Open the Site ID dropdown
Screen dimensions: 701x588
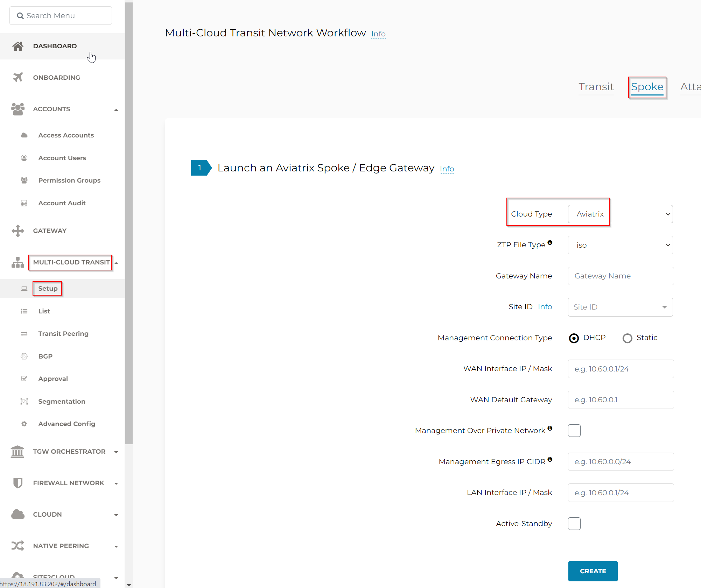tap(620, 307)
